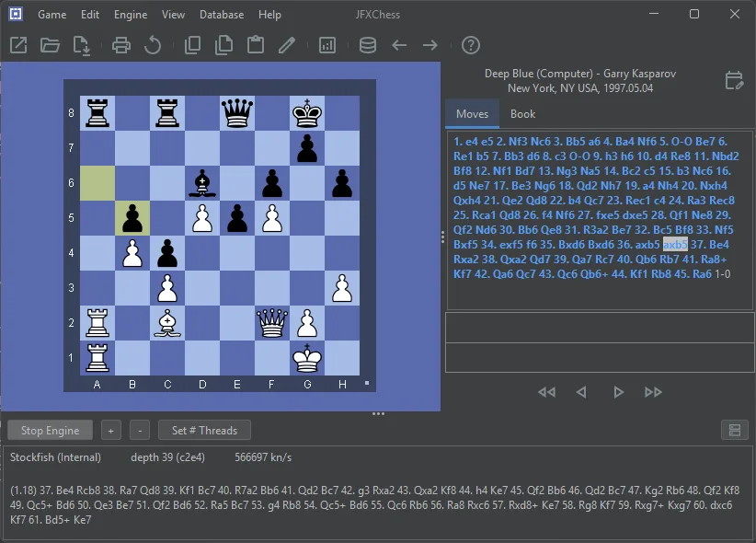The image size is (756, 543).
Task: Jump to game end with double-right arrow
Action: [x=653, y=392]
